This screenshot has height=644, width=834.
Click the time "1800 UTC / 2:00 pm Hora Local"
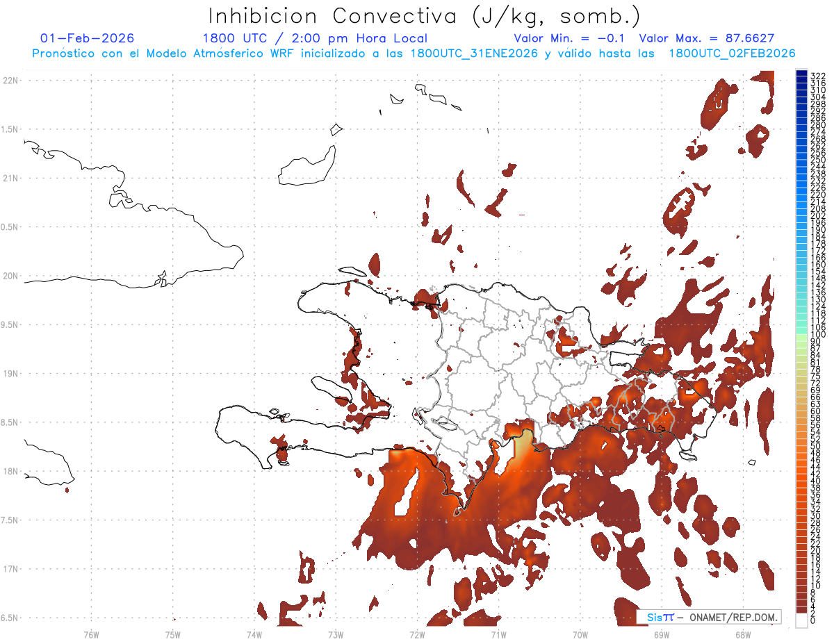coord(315,38)
